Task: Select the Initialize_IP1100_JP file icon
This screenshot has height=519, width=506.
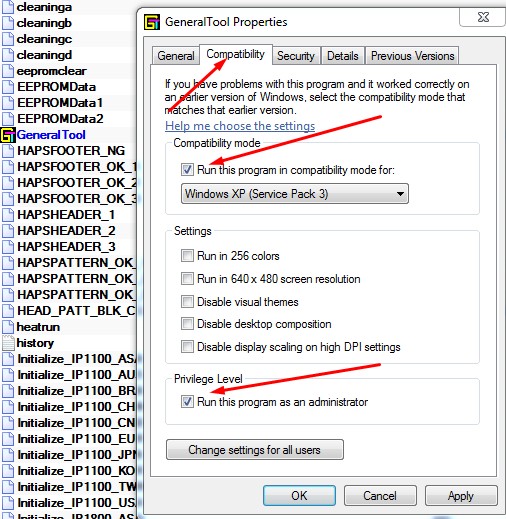Action: 8,455
